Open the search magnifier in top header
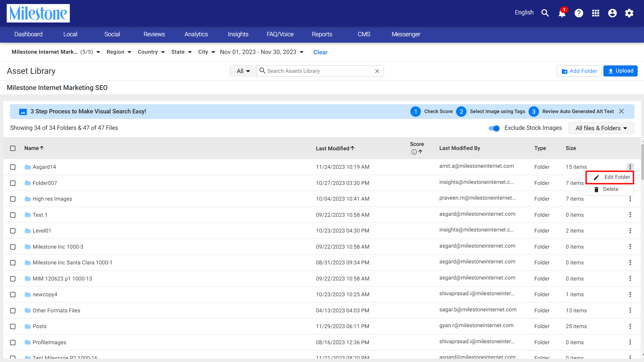This screenshot has width=644, height=362. click(545, 13)
